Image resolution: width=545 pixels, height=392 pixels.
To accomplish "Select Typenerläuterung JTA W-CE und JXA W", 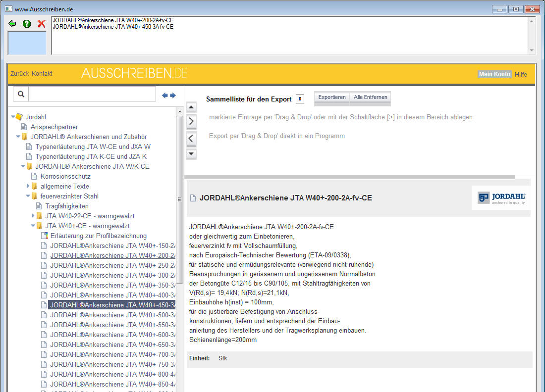I will [x=93, y=147].
